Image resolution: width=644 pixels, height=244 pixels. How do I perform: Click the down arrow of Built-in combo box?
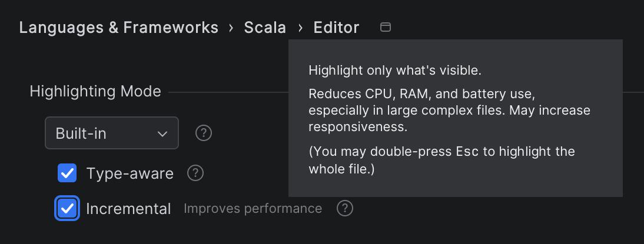[162, 133]
